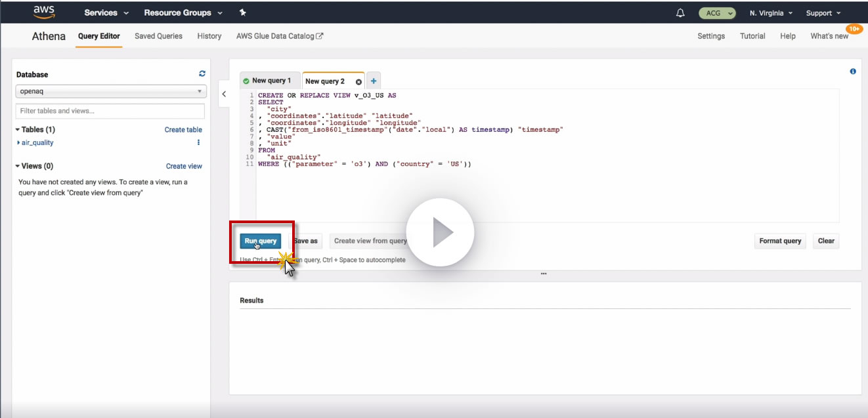Screen dimensions: 868x418
Task: Click the 10+ notification badge
Action: pyautogui.click(x=854, y=29)
